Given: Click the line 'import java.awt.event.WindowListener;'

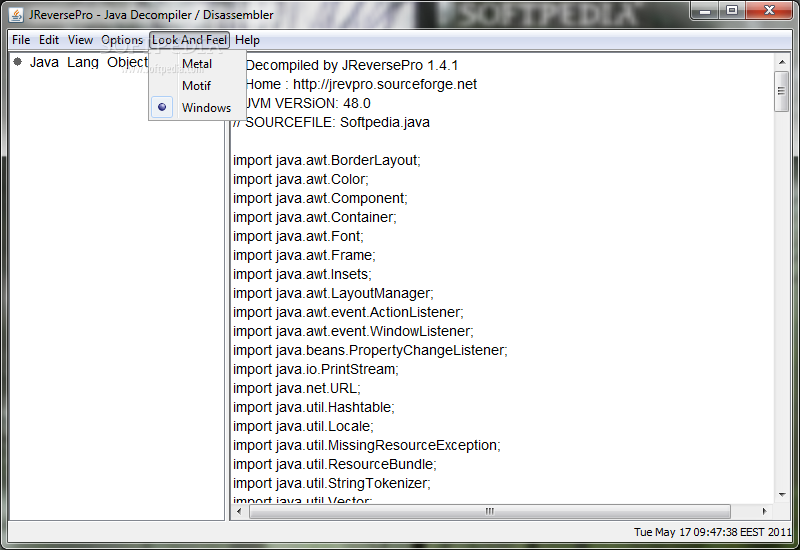Looking at the screenshot, I should pos(353,331).
